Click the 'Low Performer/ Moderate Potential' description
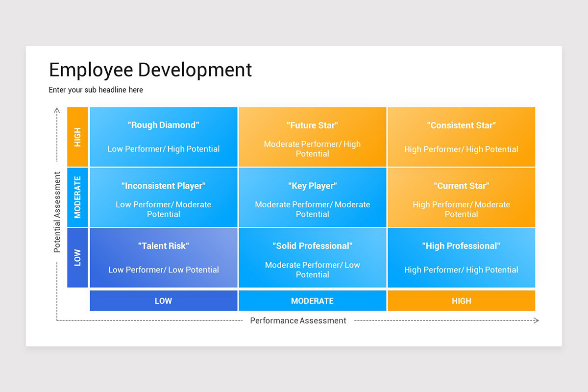Image resolution: width=588 pixels, height=392 pixels. tap(164, 209)
